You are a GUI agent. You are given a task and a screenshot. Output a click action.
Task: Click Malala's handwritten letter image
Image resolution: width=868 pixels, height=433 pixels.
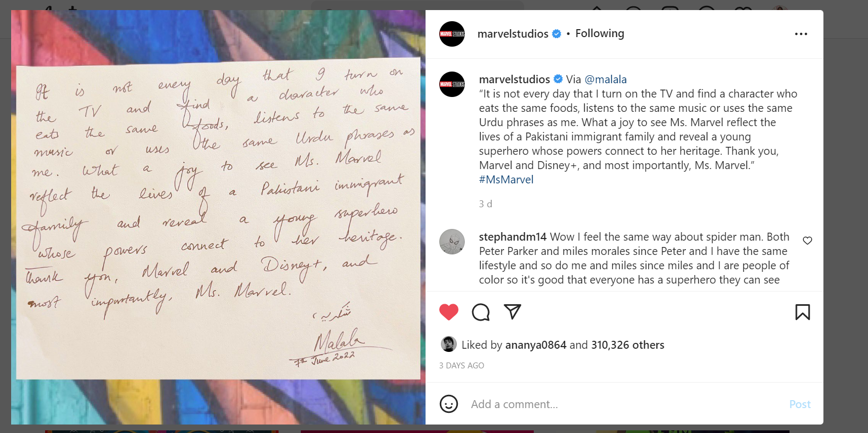(218, 217)
